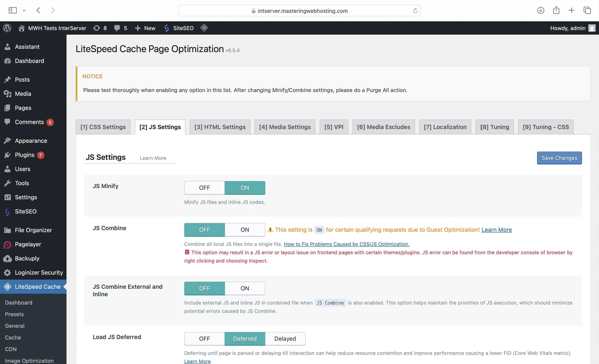
Task: Open How to Fix Problems link
Action: tap(346, 244)
